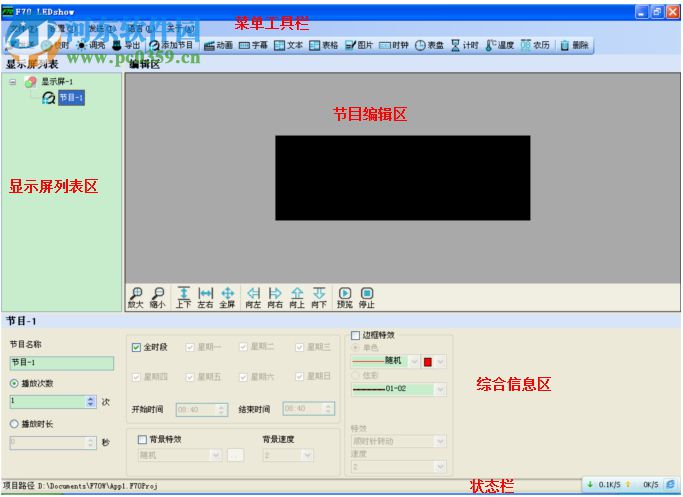
Task: Select the 播放次数 radio button
Action: pyautogui.click(x=14, y=383)
